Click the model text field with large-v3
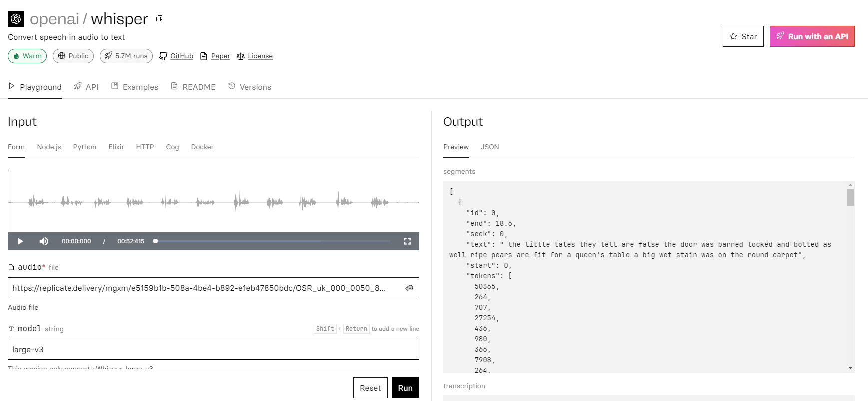This screenshot has height=401, width=868. [x=213, y=349]
